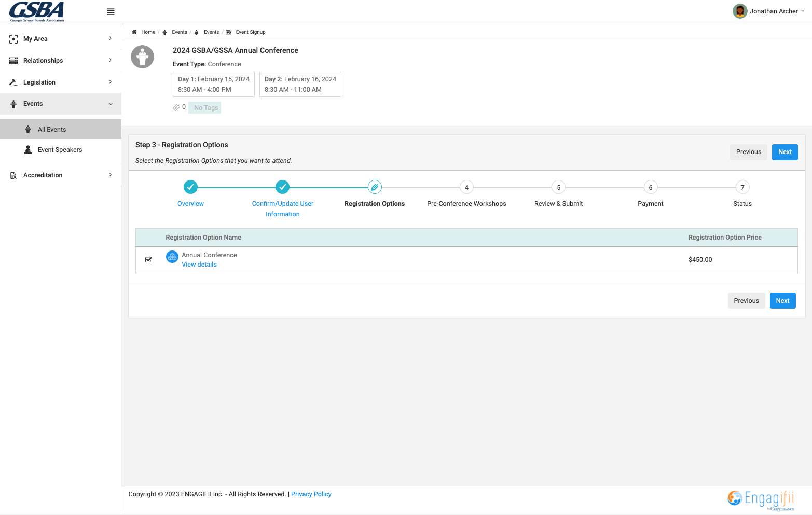Open the Accreditation sidebar section
Screen dimensions: 812x515
point(61,175)
